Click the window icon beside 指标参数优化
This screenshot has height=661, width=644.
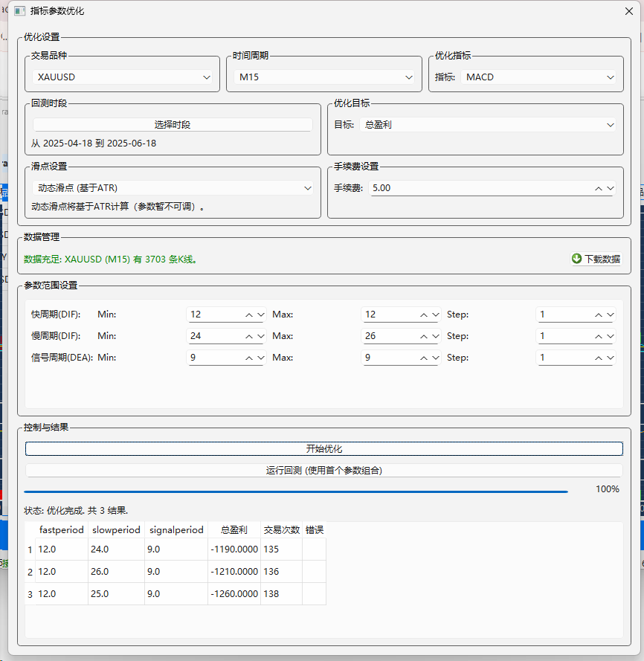20,11
